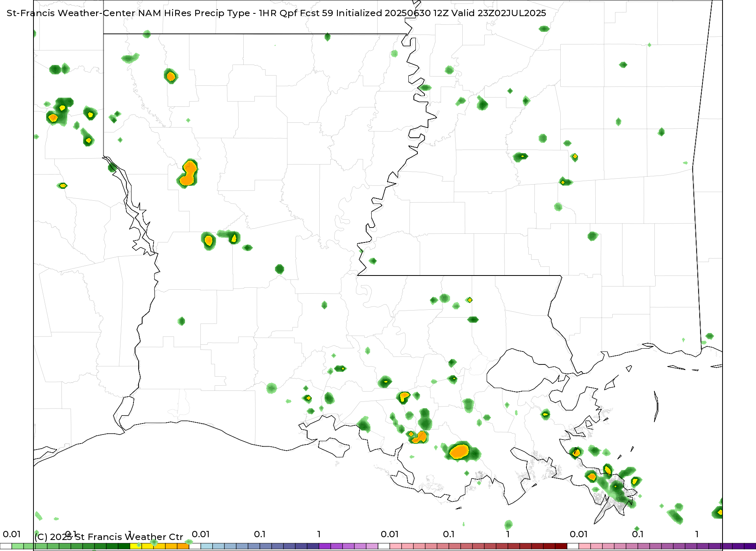756x551 pixels.
Task: Click the 0.01 label above the blue scale
Action: [200, 534]
